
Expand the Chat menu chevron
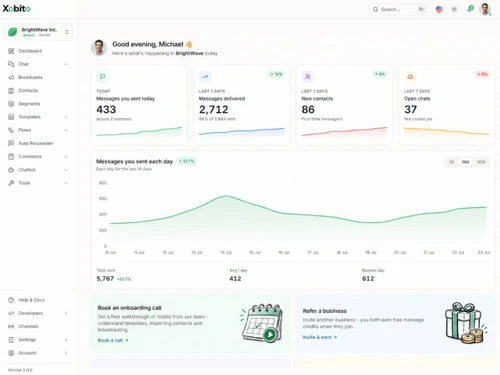pyautogui.click(x=66, y=64)
